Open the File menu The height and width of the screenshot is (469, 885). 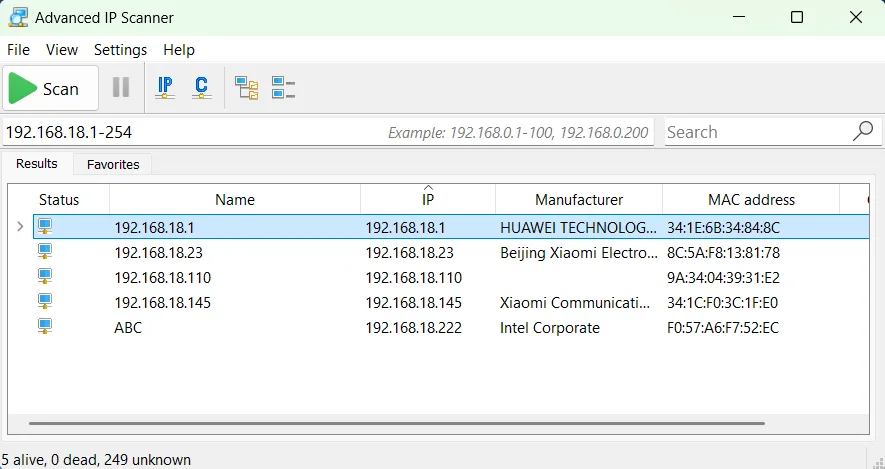pyautogui.click(x=18, y=50)
